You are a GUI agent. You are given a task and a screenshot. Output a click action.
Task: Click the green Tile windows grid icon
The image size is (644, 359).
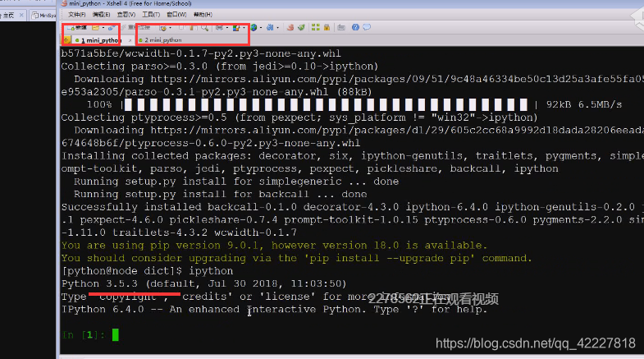pyautogui.click(x=315, y=27)
